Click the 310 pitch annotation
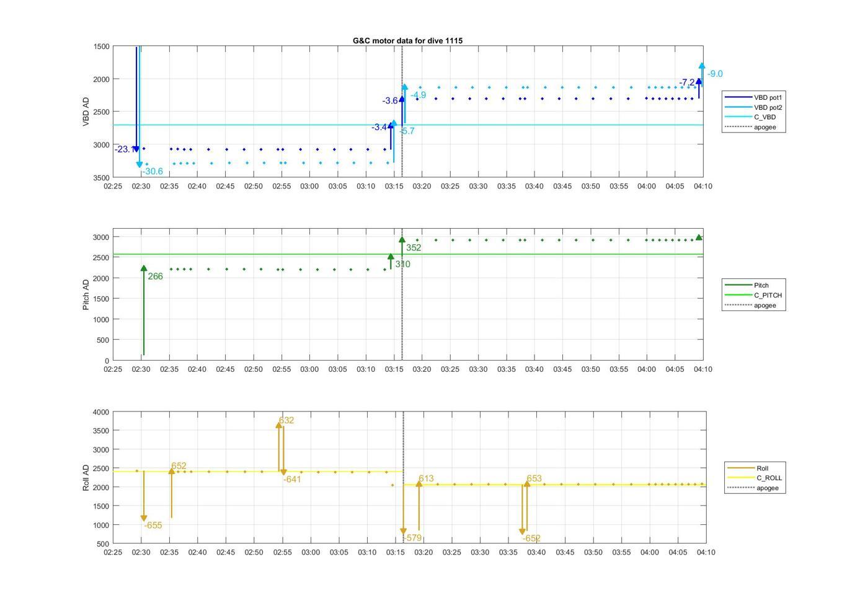Viewport: 868px width, 611px height. 402,264
